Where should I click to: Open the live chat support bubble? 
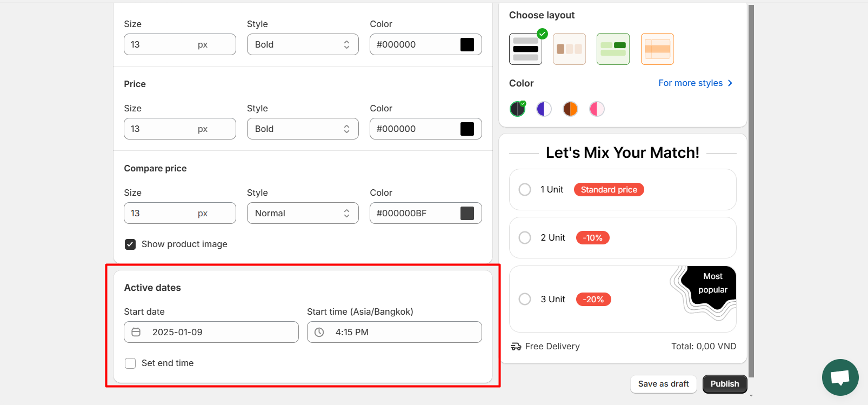click(x=840, y=377)
